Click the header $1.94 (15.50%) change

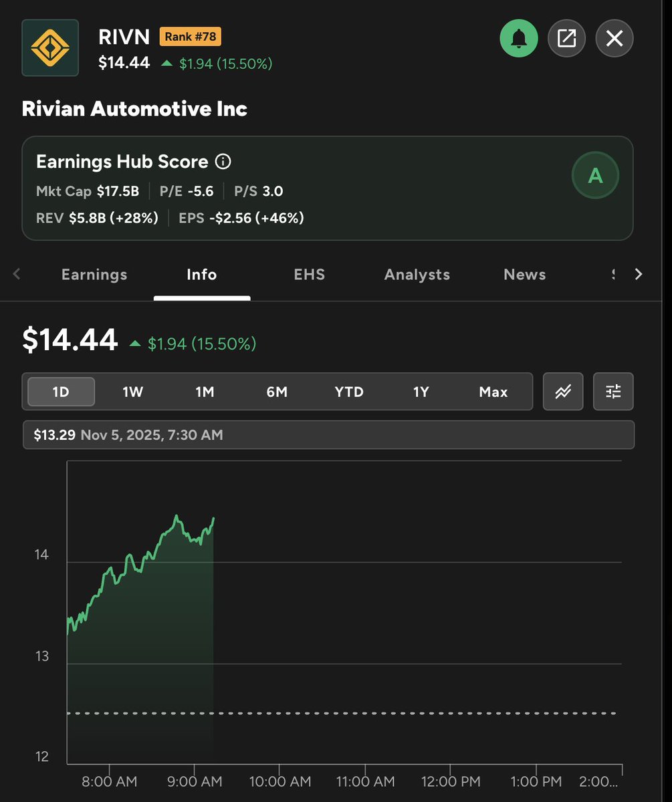pos(217,64)
